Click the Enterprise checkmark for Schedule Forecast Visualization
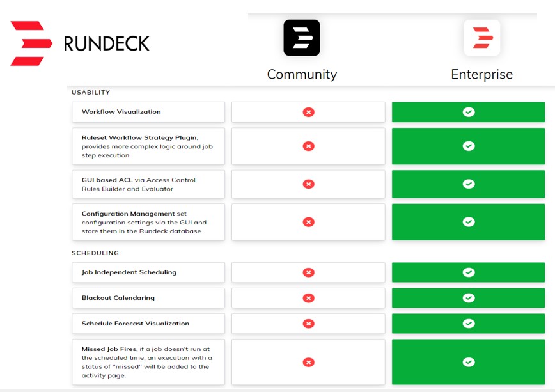 [469, 324]
